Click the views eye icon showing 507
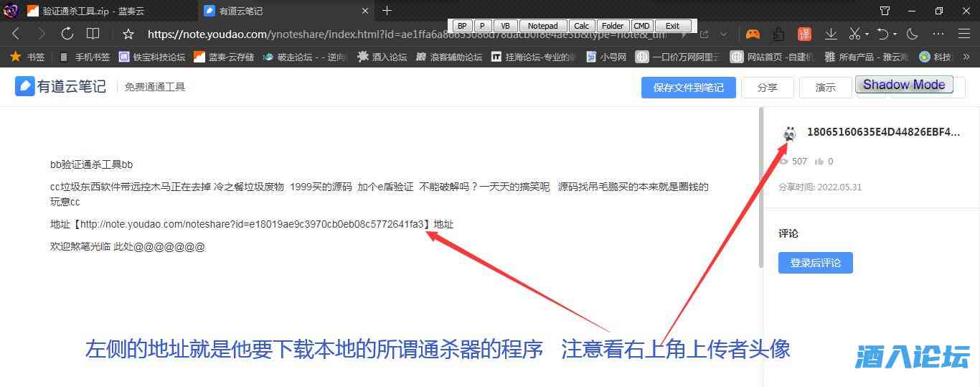Viewport: 980px width, 387px height. click(x=783, y=162)
